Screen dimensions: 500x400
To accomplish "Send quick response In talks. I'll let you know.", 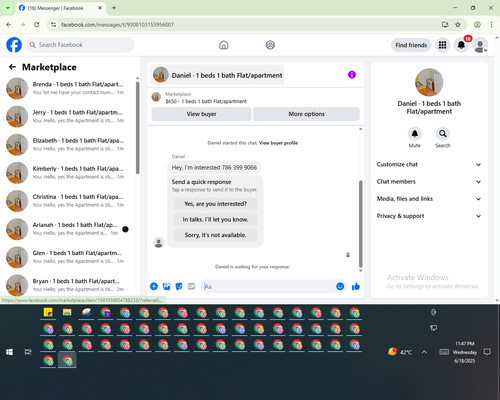I will click(215, 219).
